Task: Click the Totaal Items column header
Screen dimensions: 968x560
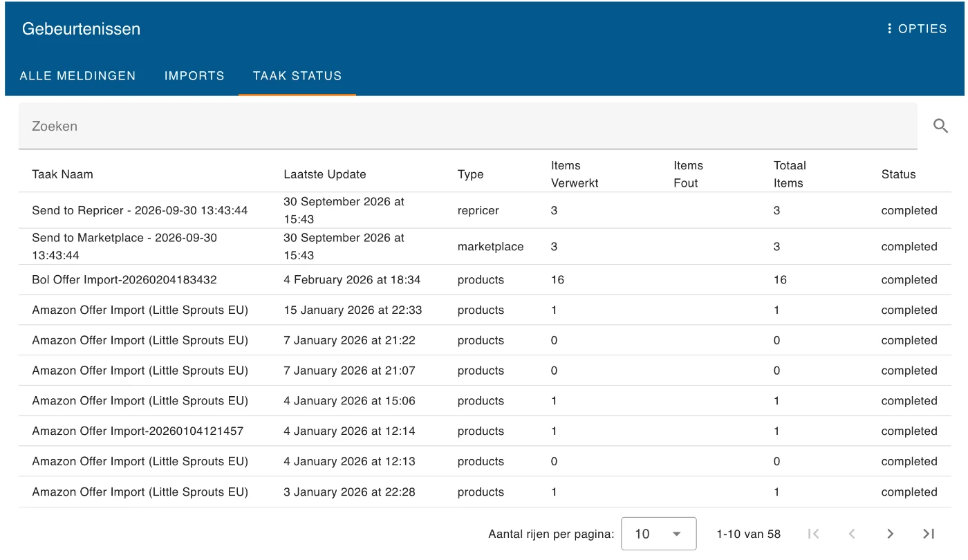Action: point(790,174)
